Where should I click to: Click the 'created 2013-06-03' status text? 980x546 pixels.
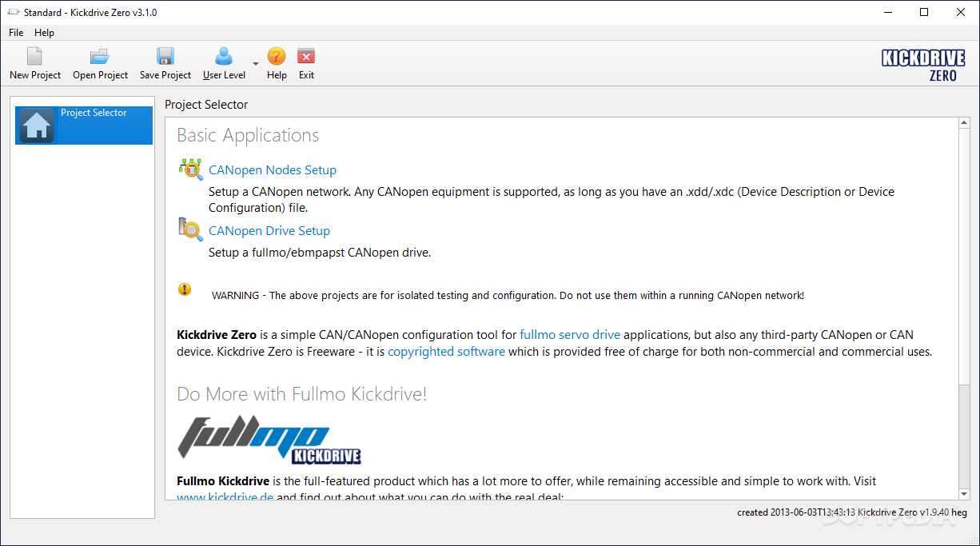[x=852, y=512]
